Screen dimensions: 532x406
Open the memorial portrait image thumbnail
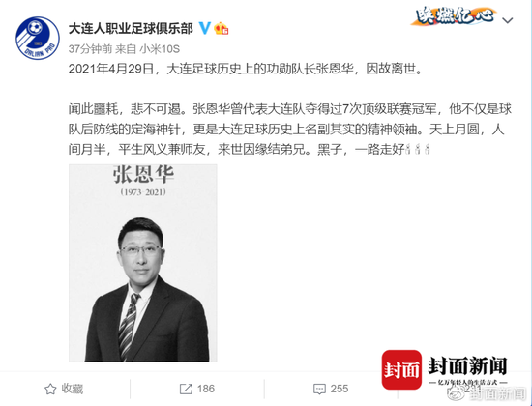coord(143,263)
